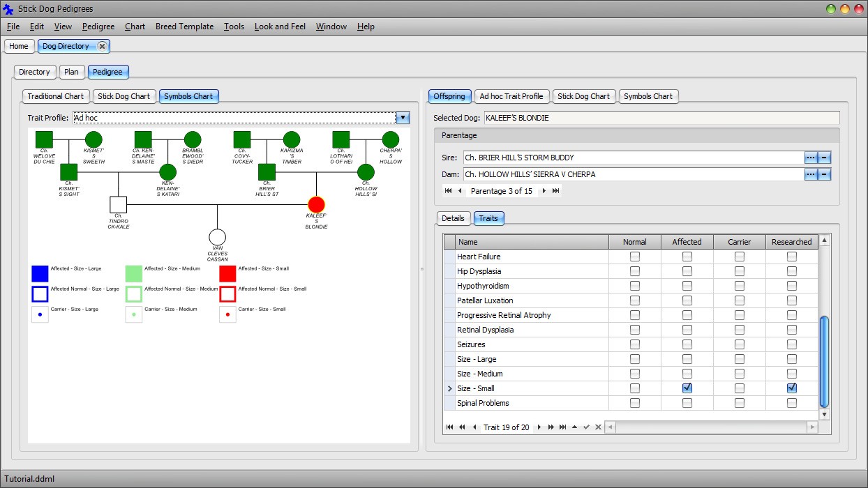Click VAN CLEVES CASSAN circle symbol

click(218, 238)
